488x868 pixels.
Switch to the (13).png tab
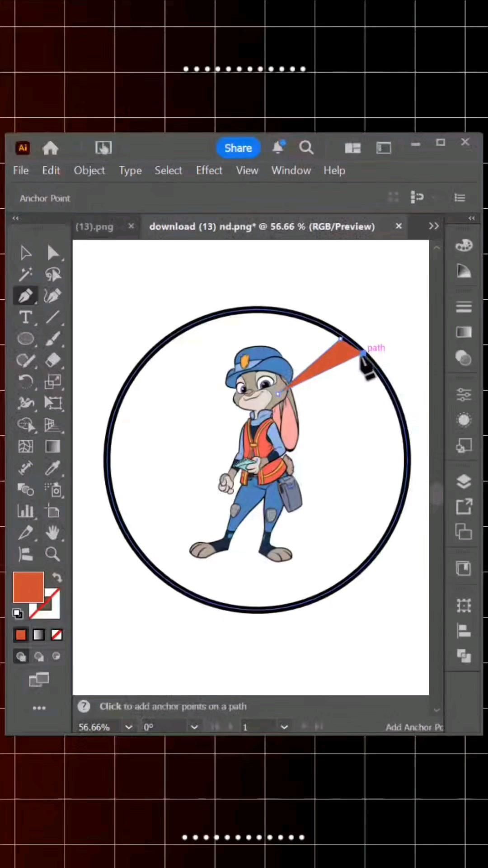coord(94,226)
